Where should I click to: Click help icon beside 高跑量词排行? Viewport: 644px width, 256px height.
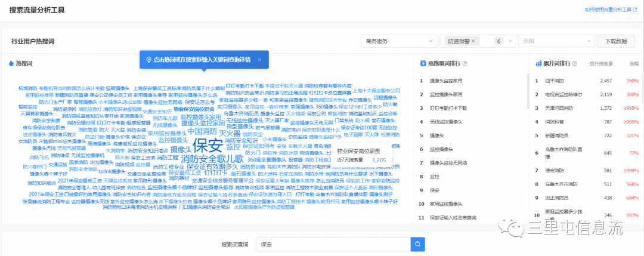click(x=465, y=63)
